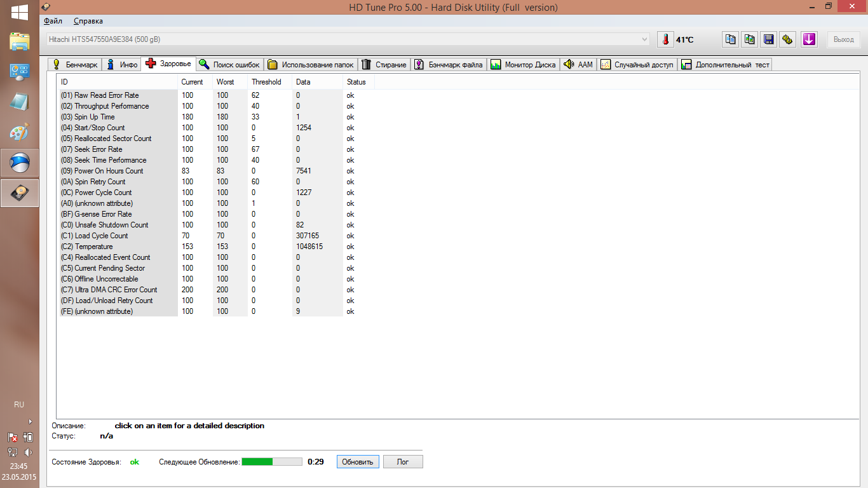Click the update countdown progress bar
This screenshot has height=488, width=868.
click(x=272, y=462)
